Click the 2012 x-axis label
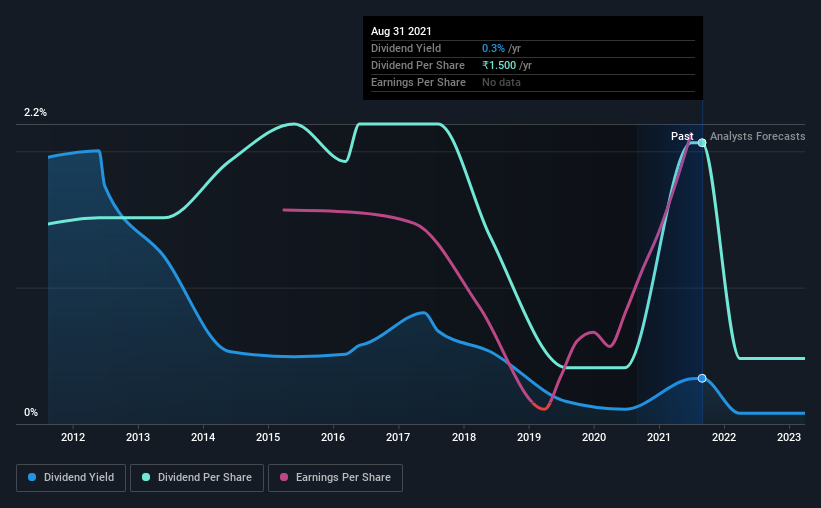The width and height of the screenshot is (821, 508). 73,437
